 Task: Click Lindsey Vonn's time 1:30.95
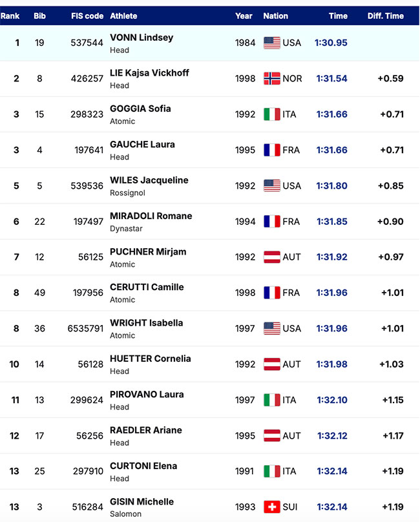(x=331, y=43)
